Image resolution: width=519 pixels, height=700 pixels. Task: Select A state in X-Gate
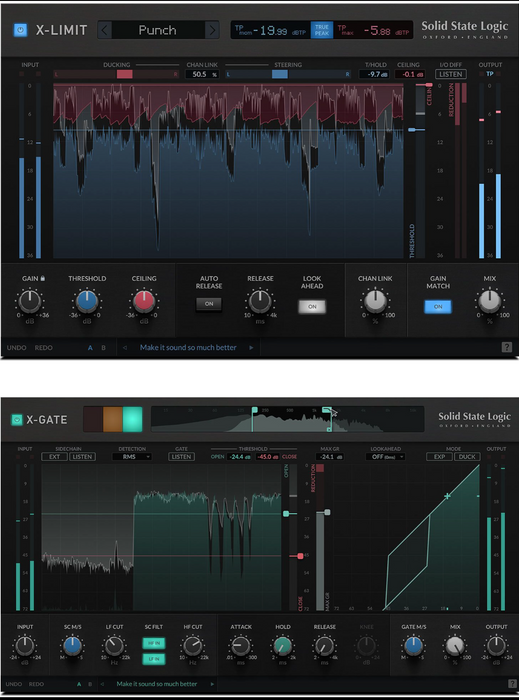tap(79, 683)
